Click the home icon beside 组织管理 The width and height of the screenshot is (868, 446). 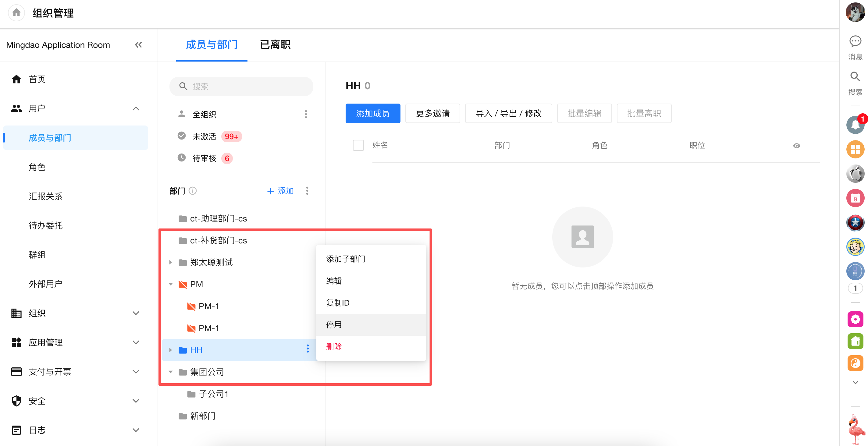[16, 13]
